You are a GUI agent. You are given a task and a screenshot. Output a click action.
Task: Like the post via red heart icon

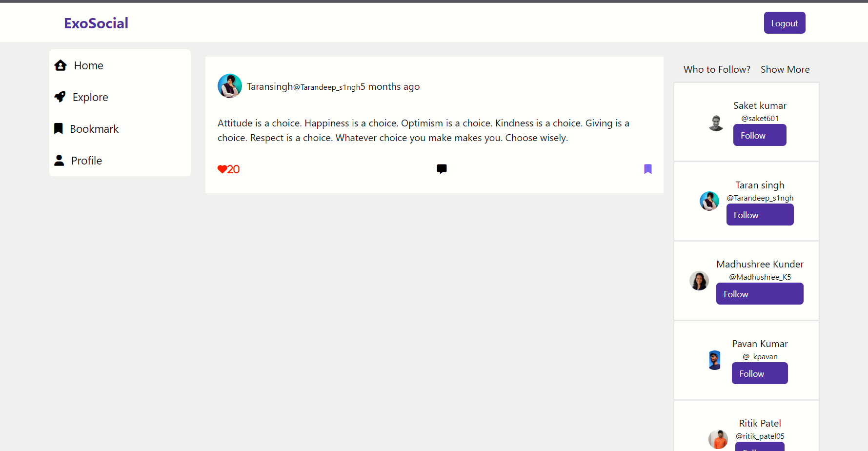(x=222, y=169)
